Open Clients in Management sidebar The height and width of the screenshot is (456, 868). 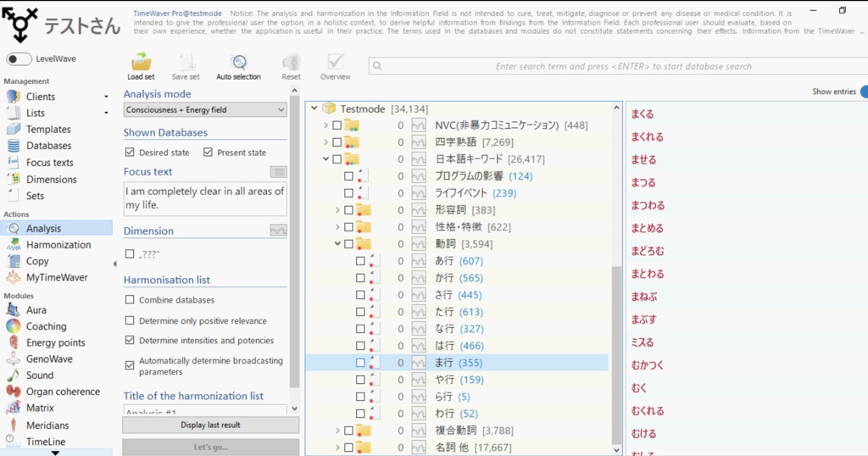tap(41, 97)
